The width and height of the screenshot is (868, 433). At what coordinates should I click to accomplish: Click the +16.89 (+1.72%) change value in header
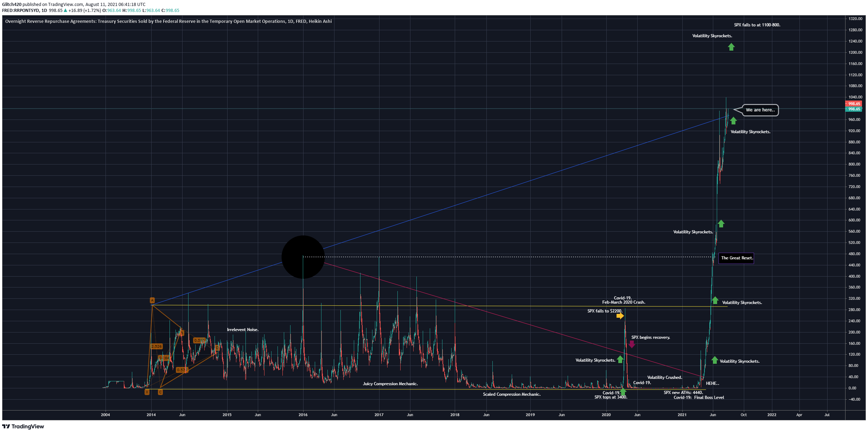84,11
